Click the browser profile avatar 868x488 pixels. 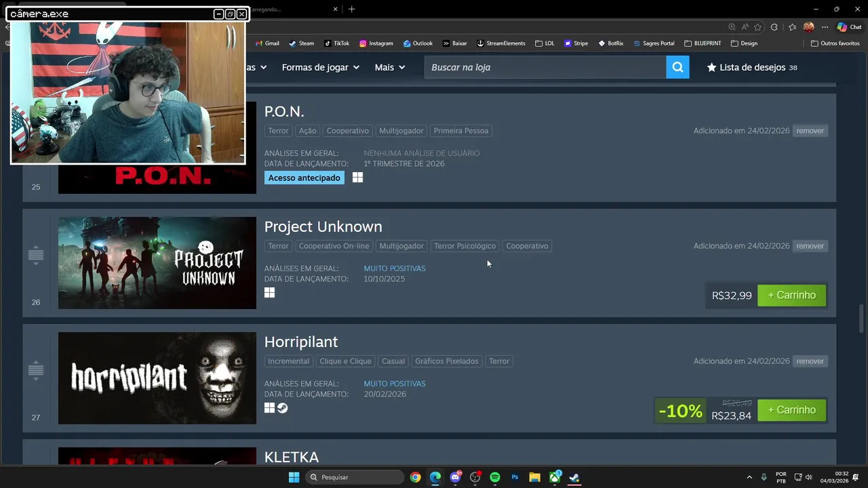808,27
